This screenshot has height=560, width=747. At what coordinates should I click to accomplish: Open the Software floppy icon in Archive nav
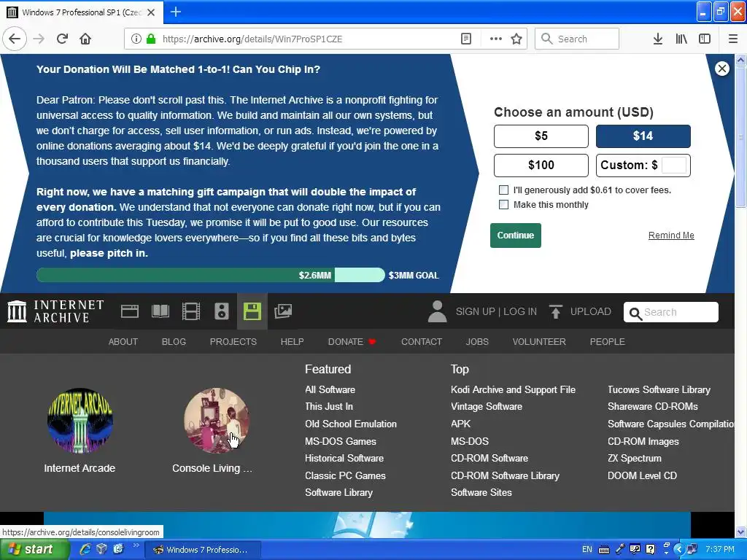click(x=252, y=311)
